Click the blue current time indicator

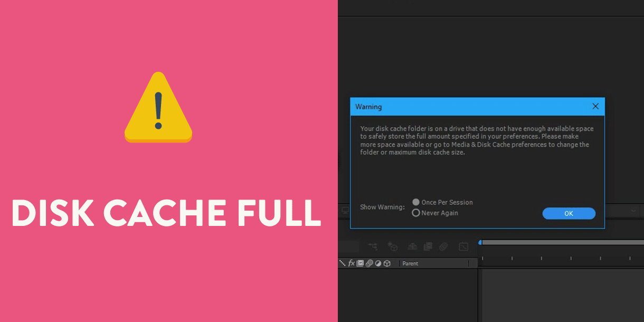pyautogui.click(x=480, y=242)
